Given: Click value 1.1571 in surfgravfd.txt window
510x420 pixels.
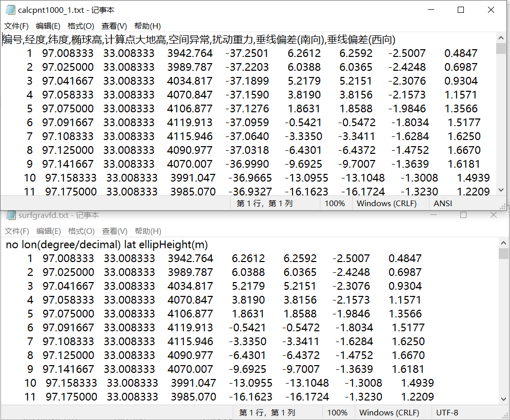Looking at the screenshot, I should 405,300.
